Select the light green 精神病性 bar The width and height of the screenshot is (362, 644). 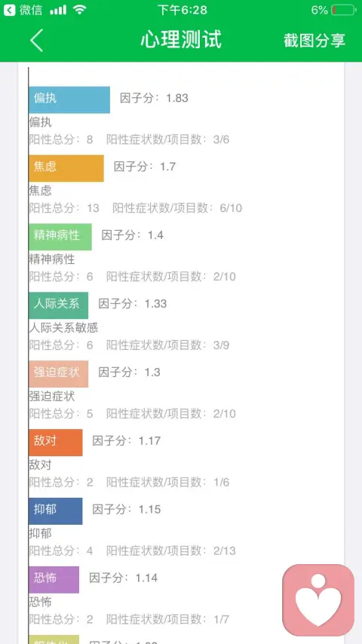pyautogui.click(x=60, y=237)
